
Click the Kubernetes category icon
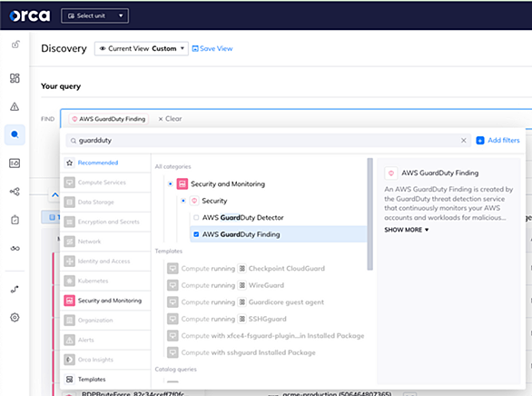pyautogui.click(x=70, y=281)
